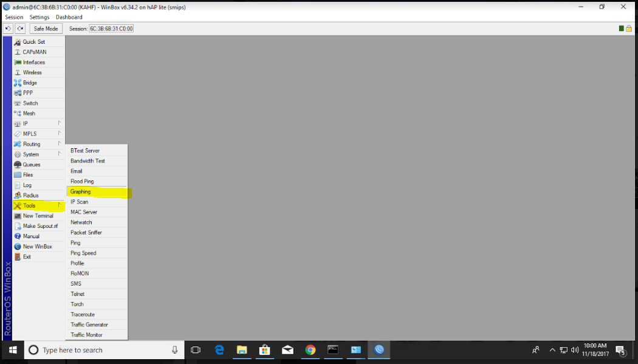The image size is (638, 364).
Task: Select Email in the Tools submenu
Action: click(x=97, y=171)
